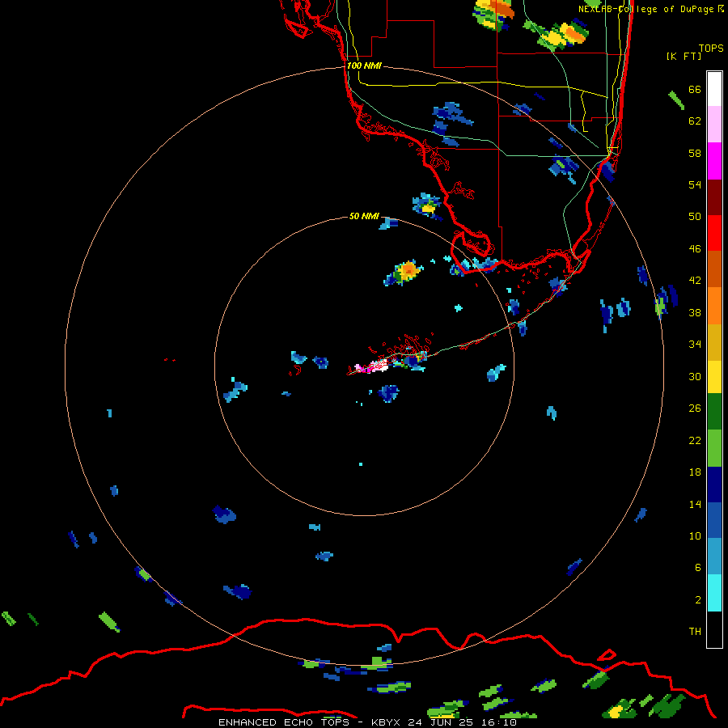Click the navy blue legend swatch
This screenshot has width=728, height=728.
(714, 485)
